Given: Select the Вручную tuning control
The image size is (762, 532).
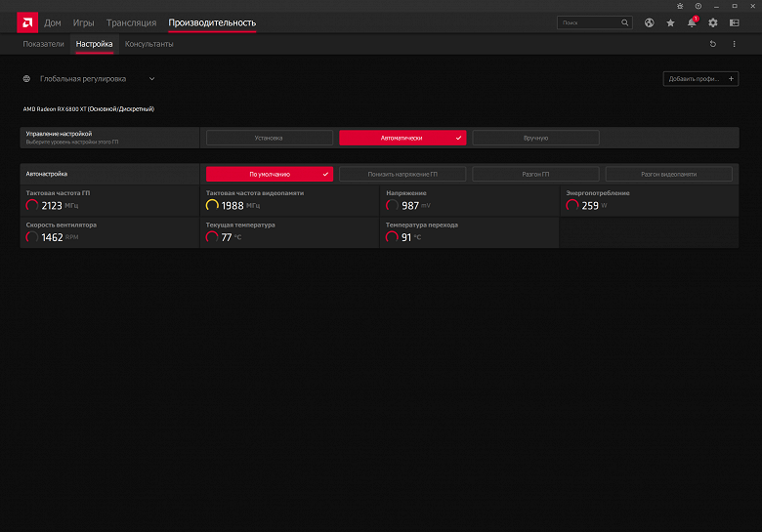Looking at the screenshot, I should coord(535,138).
